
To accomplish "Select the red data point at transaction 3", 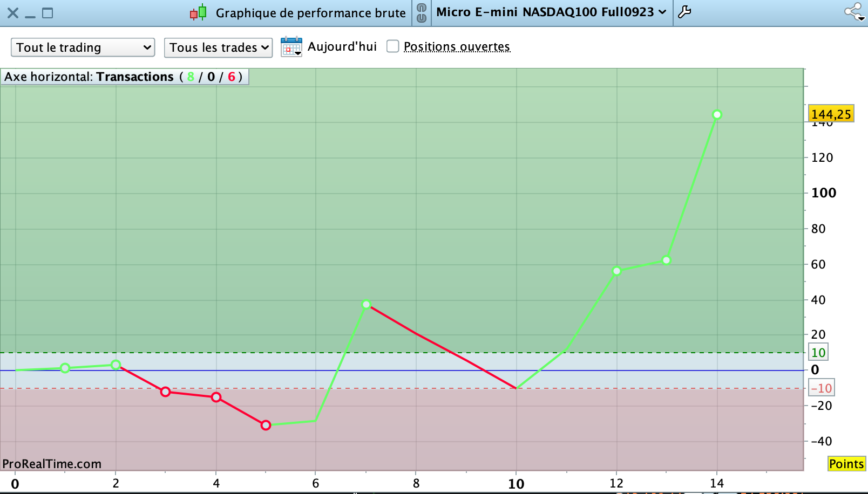I will click(166, 392).
